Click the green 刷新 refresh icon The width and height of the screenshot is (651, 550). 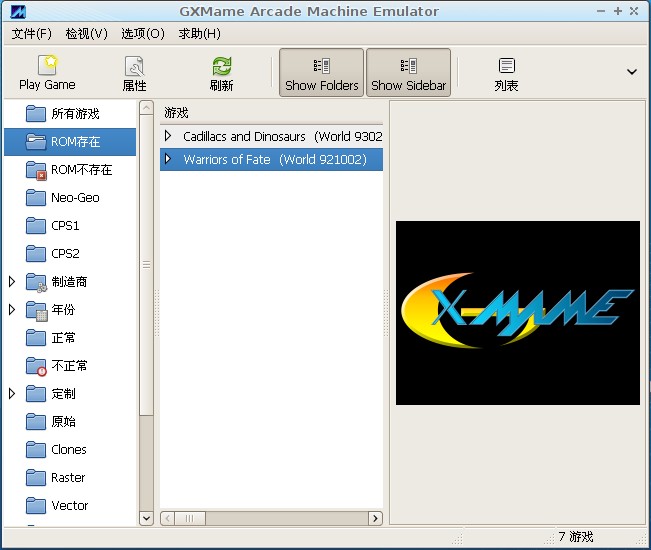[222, 66]
